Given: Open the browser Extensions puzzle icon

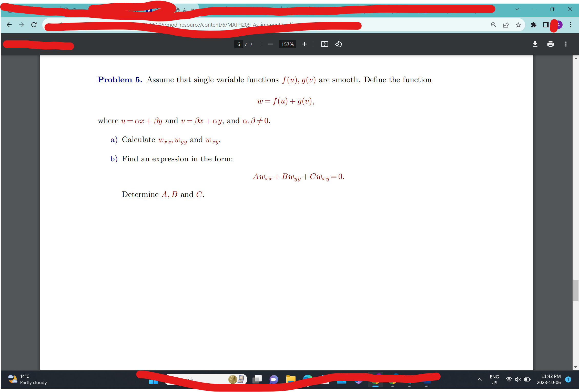Looking at the screenshot, I should 533,25.
